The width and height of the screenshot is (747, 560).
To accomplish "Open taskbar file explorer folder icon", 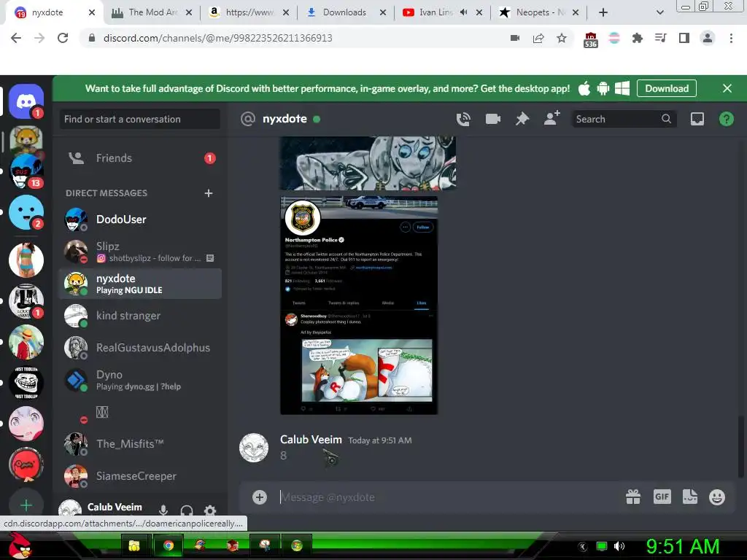I will tap(135, 545).
